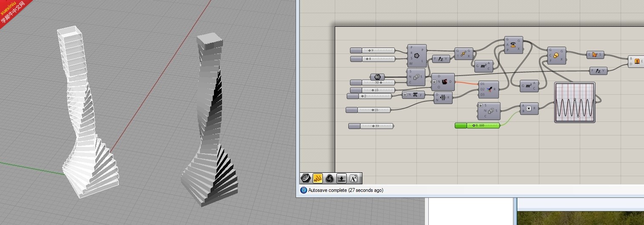
Task: Click the Unit Z component feeding the Extrude D input
Action: pyautogui.click(x=598, y=71)
